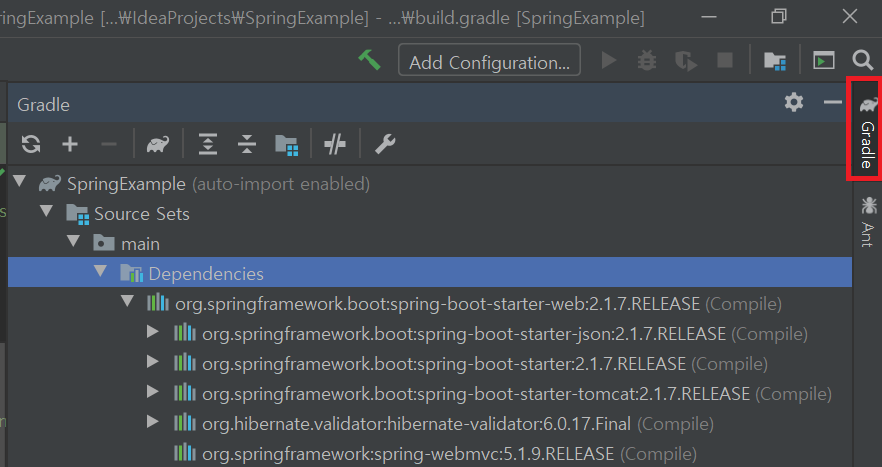
Task: Click the minus Detach Project icon
Action: pyautogui.click(x=109, y=144)
